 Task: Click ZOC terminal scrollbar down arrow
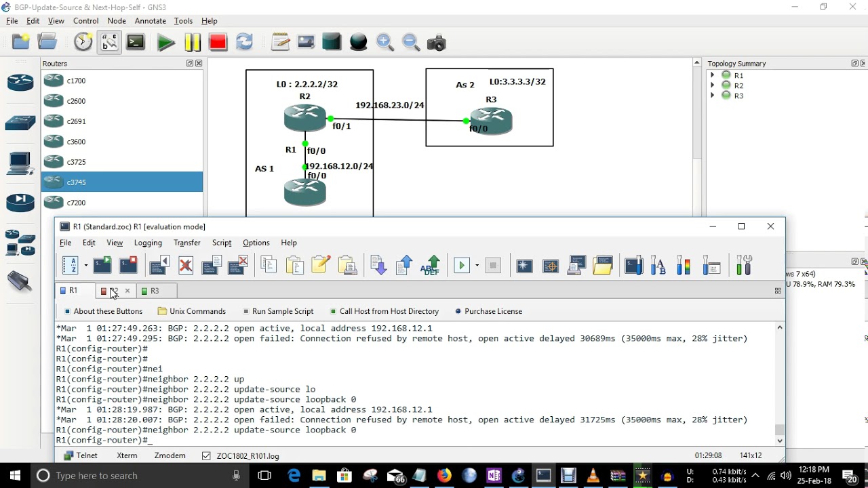[779, 440]
